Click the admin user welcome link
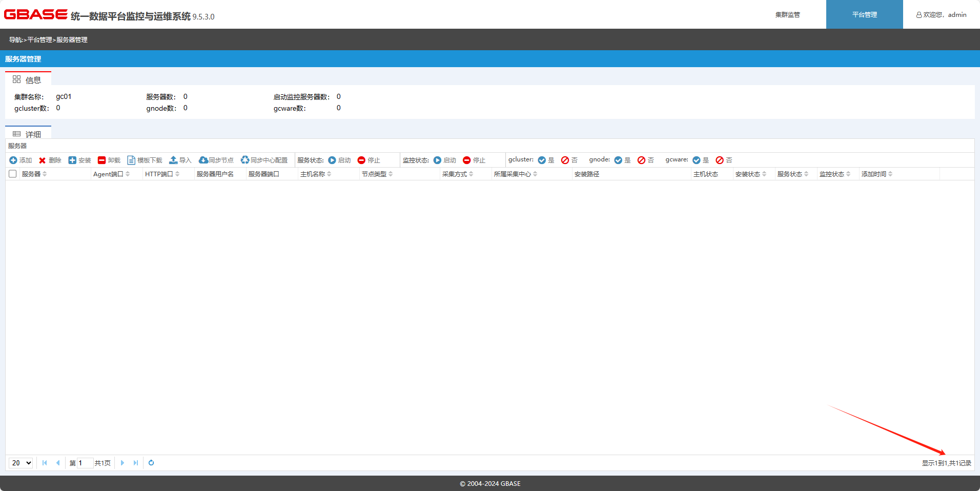This screenshot has width=980, height=491. [942, 15]
